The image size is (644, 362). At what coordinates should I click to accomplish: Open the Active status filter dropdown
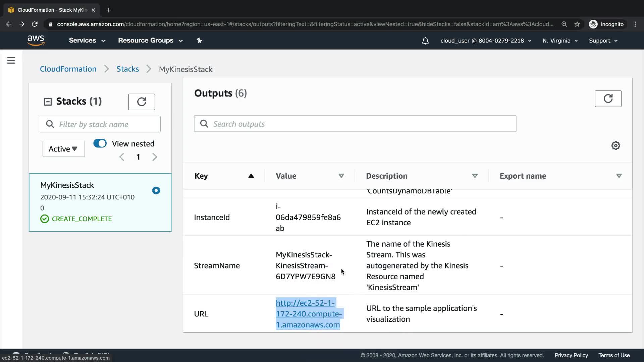[63, 149]
